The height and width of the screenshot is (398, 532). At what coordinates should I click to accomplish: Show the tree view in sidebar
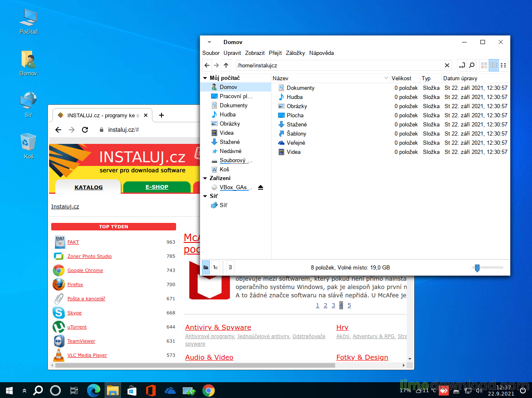[216, 267]
